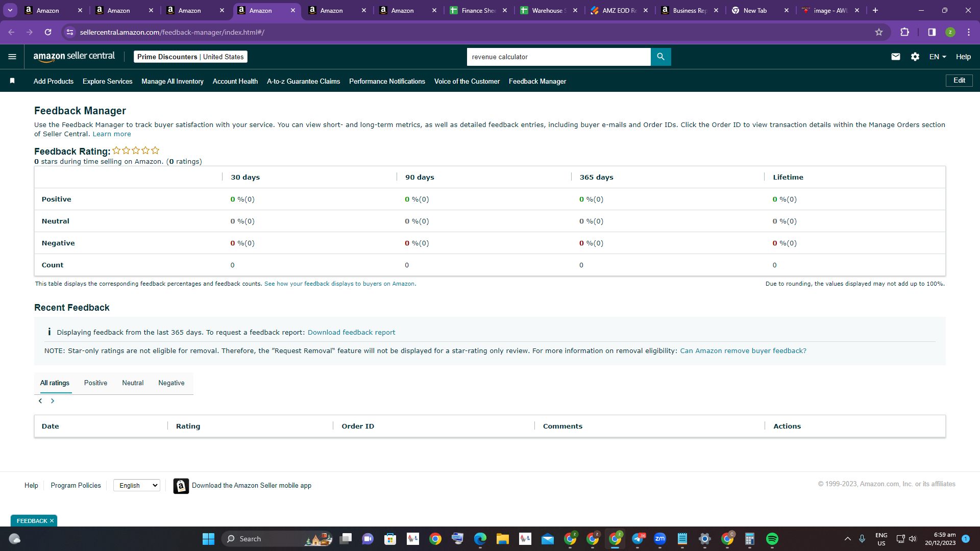Open the English language select in footer

click(x=137, y=485)
